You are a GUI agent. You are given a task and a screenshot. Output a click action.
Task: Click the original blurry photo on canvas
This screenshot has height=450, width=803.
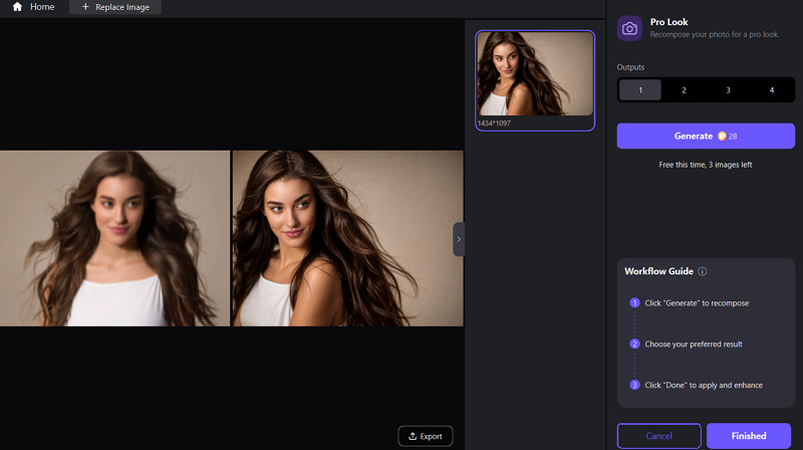click(x=115, y=238)
